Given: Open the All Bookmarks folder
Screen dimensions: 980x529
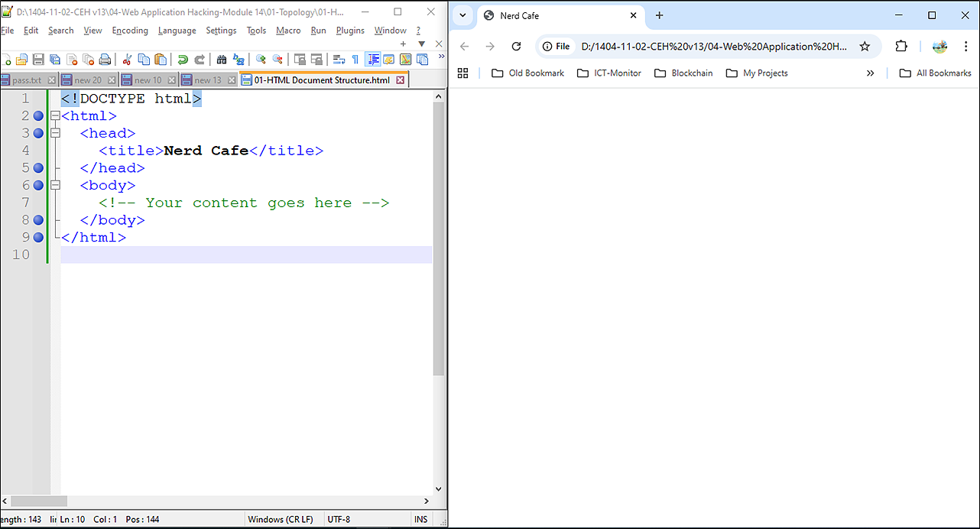Looking at the screenshot, I should coord(935,73).
